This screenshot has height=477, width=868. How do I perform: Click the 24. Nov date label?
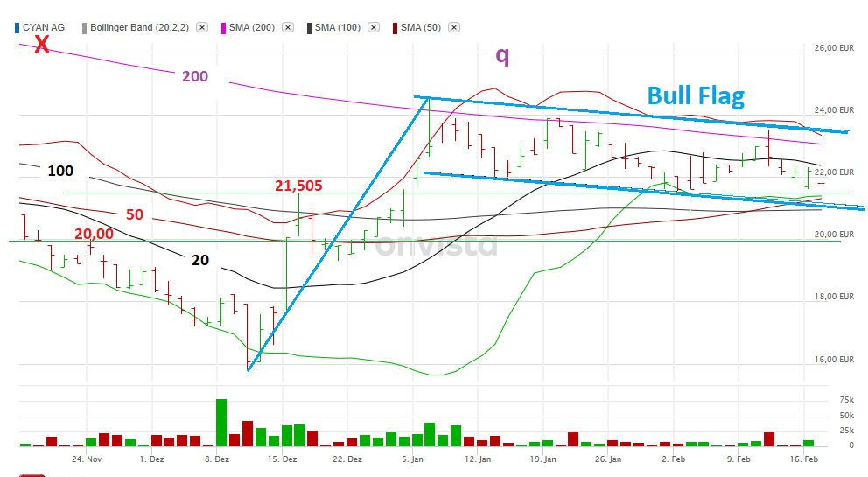87,459
